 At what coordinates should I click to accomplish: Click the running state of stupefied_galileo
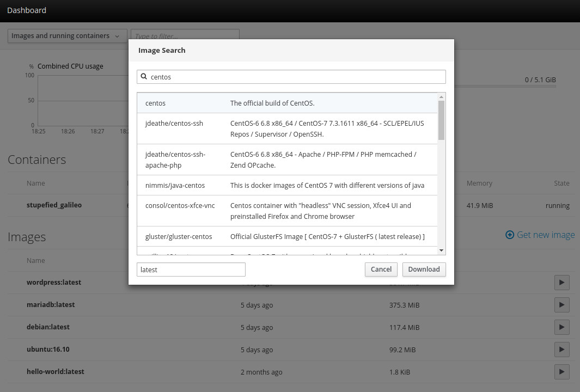click(558, 206)
